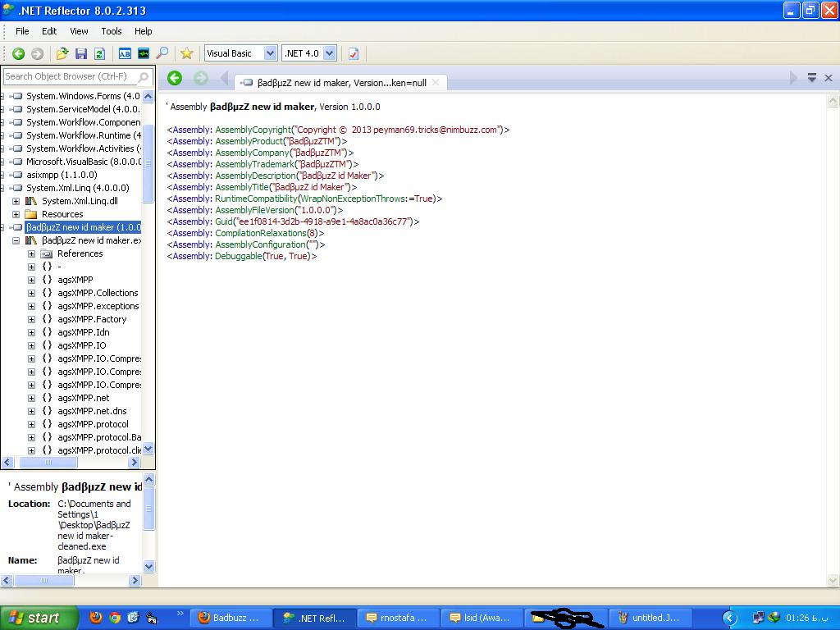Expand the Resources folder node
This screenshot has height=630, width=840.
pyautogui.click(x=16, y=214)
